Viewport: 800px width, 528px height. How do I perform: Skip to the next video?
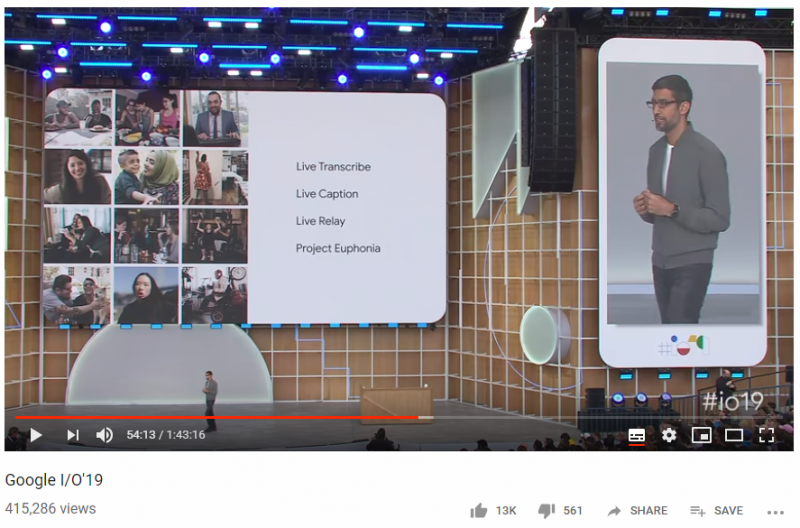[x=73, y=435]
